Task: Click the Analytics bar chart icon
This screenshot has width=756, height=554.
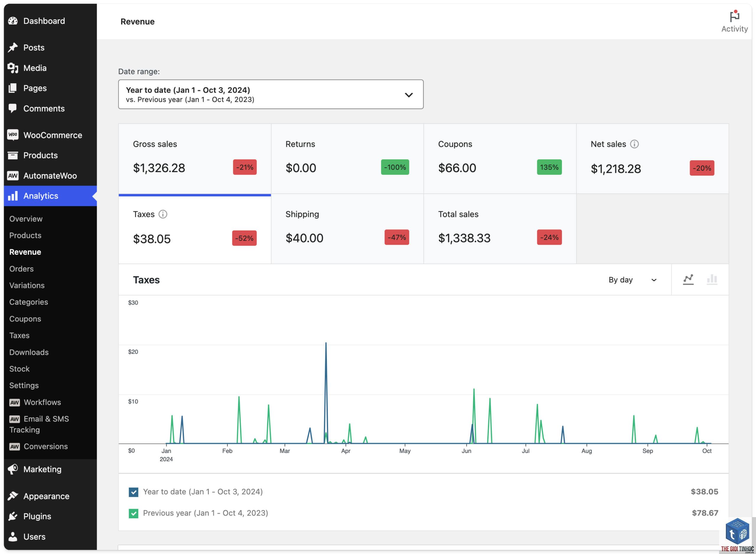Action: 13,196
